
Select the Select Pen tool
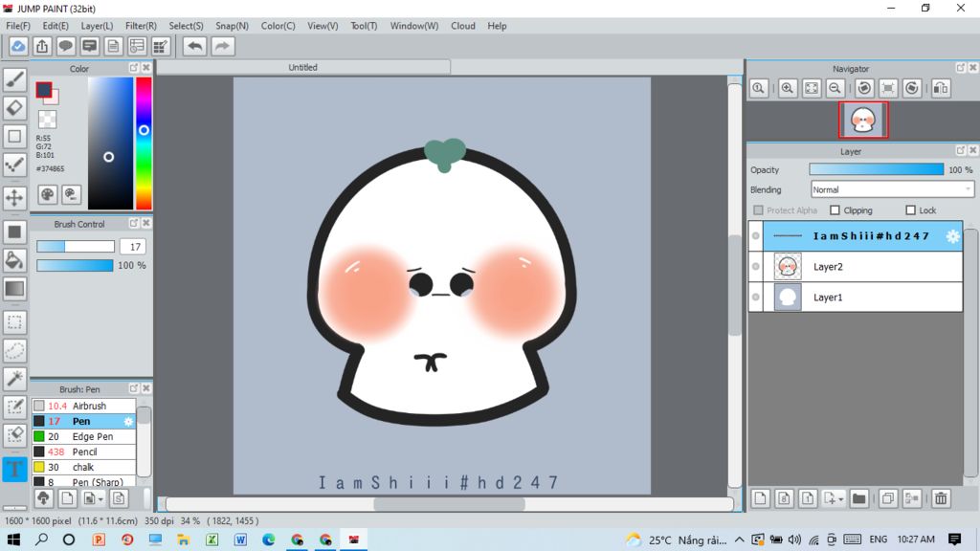point(14,407)
